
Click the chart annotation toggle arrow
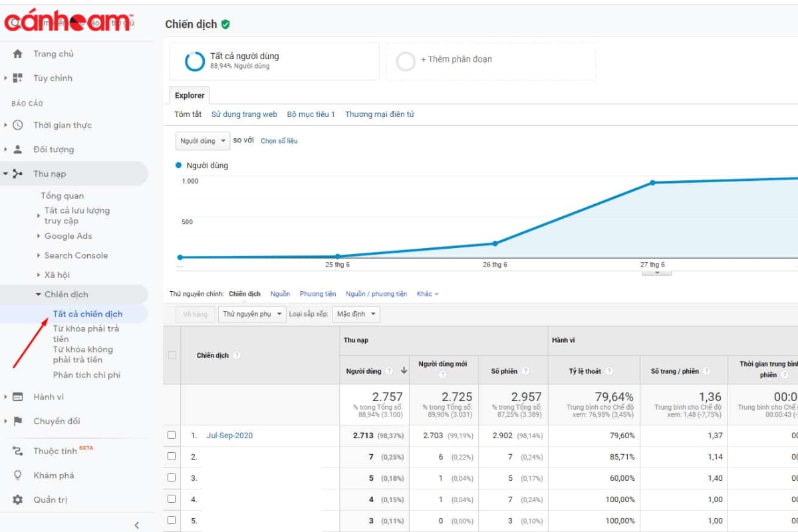point(658,273)
